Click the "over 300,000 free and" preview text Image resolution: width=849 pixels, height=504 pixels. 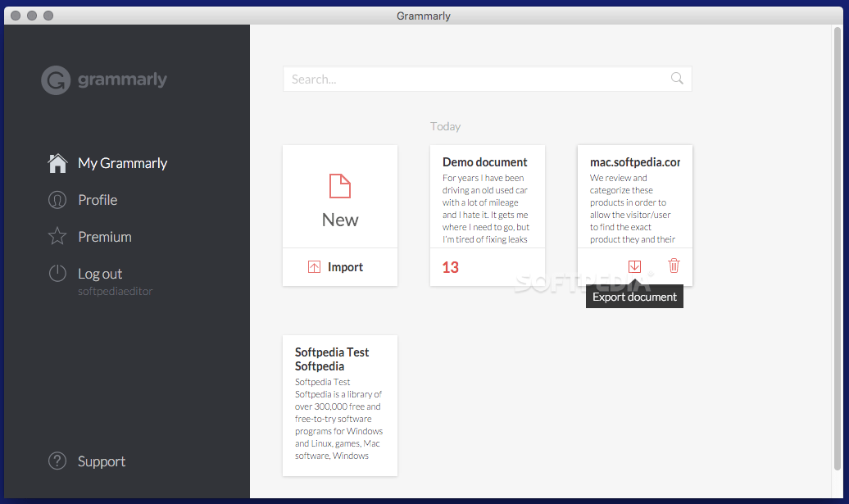pos(338,406)
